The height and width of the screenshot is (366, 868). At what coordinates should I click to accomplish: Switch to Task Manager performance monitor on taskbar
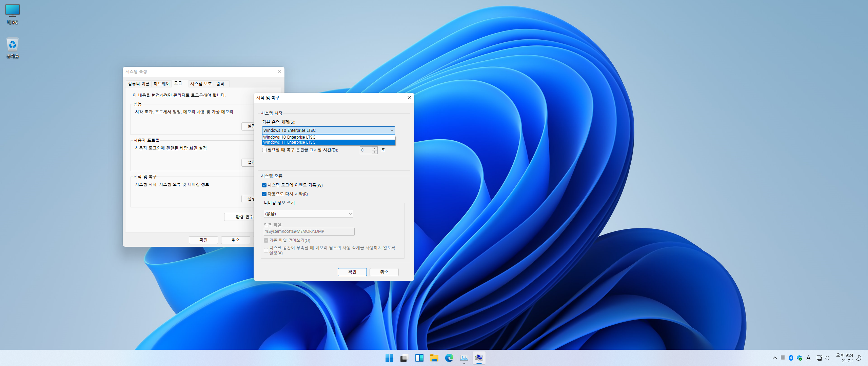464,358
